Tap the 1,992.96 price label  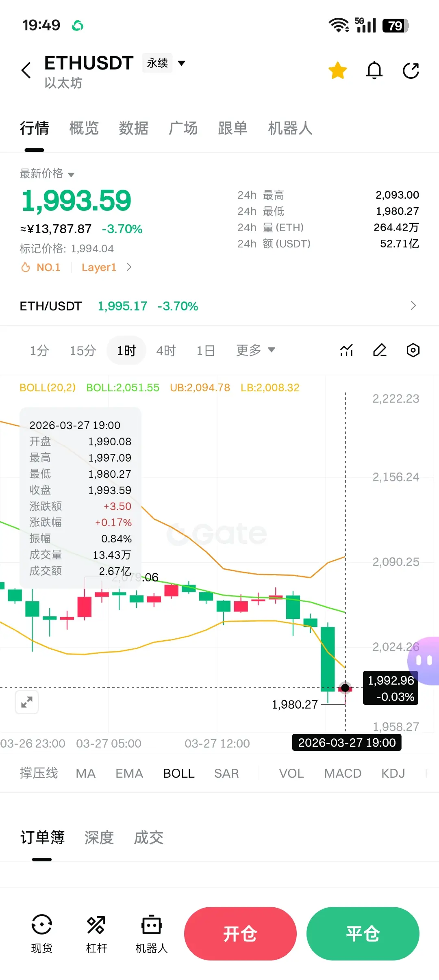pos(391,688)
